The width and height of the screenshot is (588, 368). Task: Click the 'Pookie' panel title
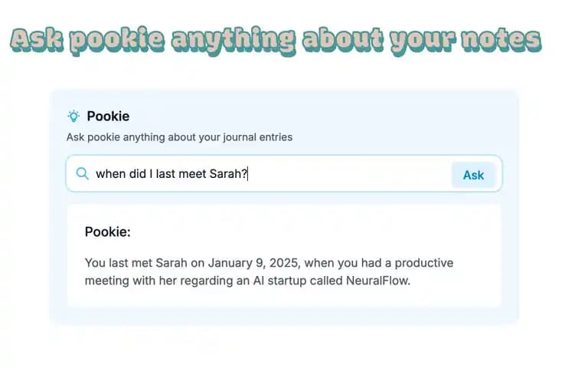coord(108,116)
